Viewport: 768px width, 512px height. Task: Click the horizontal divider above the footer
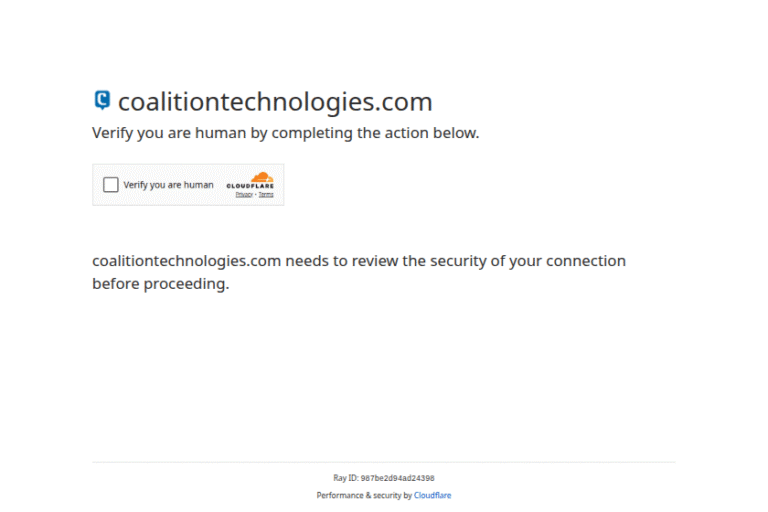[x=384, y=462]
